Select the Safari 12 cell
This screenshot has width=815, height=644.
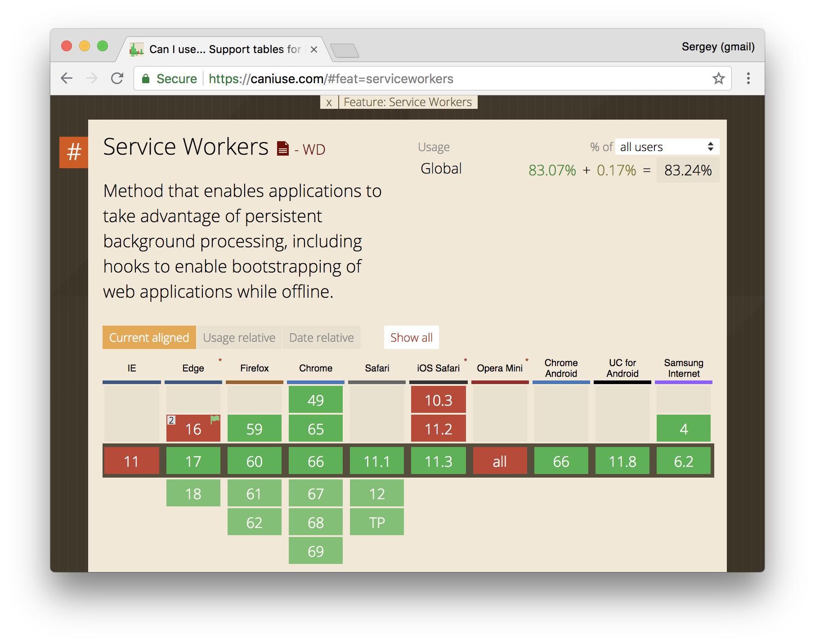pyautogui.click(x=377, y=493)
